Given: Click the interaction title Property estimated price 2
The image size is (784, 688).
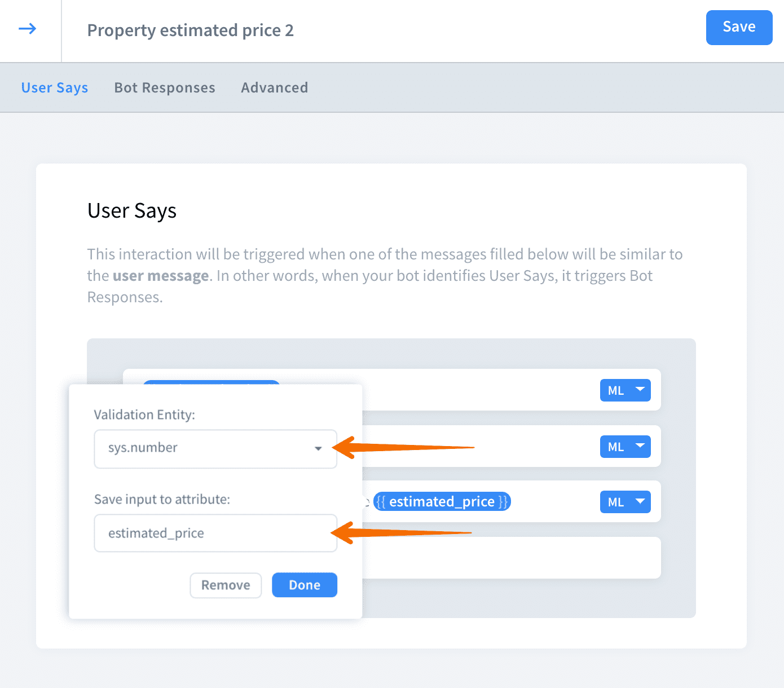Looking at the screenshot, I should click(x=190, y=30).
